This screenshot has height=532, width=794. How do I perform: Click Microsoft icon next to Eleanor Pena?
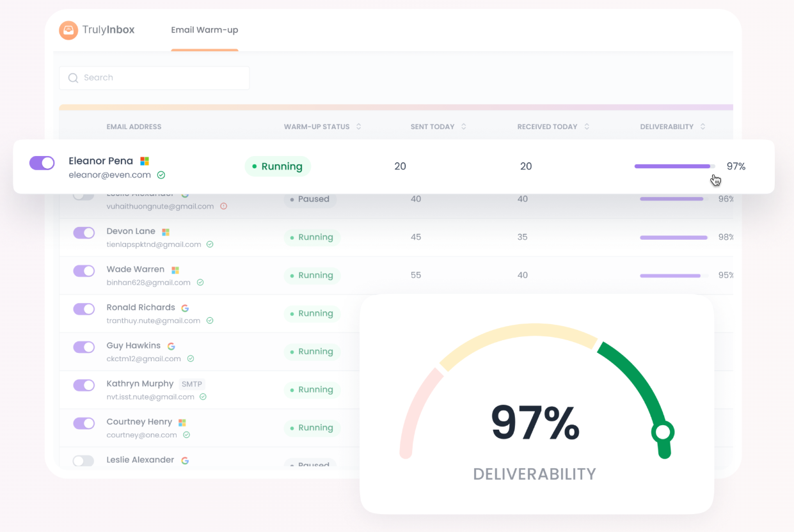tap(145, 161)
